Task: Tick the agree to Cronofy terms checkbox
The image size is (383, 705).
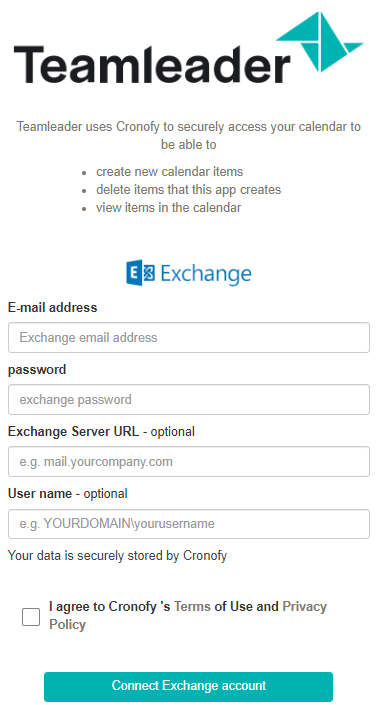Action: [x=31, y=616]
